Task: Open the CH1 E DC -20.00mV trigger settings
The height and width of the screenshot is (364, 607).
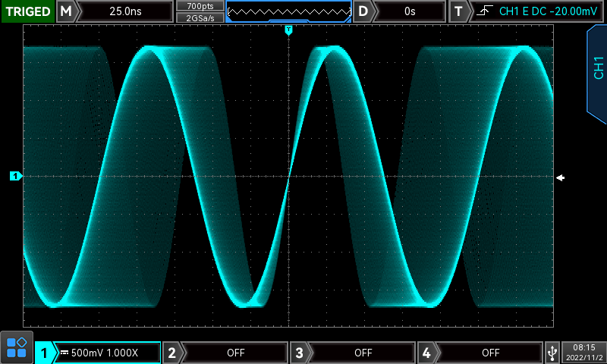Action: 545,11
